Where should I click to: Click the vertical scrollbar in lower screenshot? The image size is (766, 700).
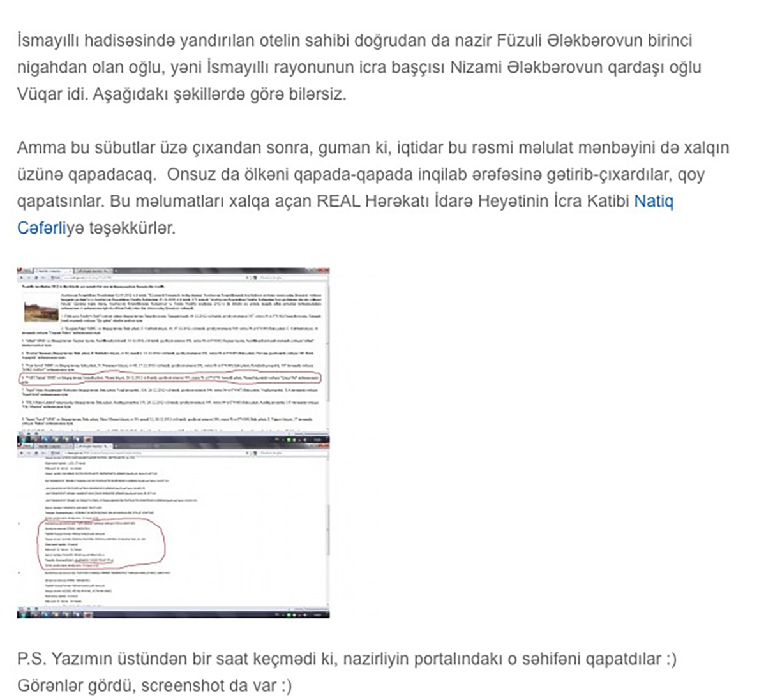[x=327, y=530]
